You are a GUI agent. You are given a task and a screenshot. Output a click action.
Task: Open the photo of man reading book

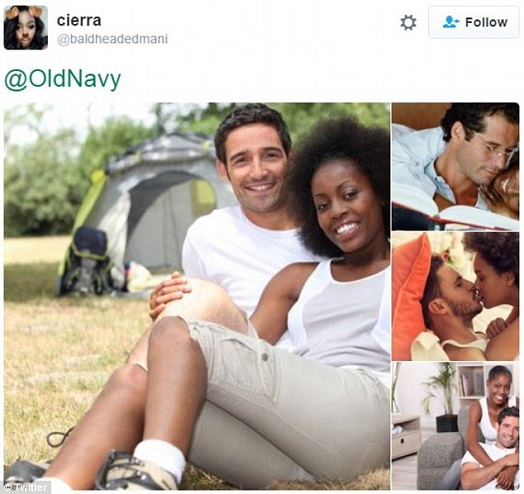[x=455, y=166]
